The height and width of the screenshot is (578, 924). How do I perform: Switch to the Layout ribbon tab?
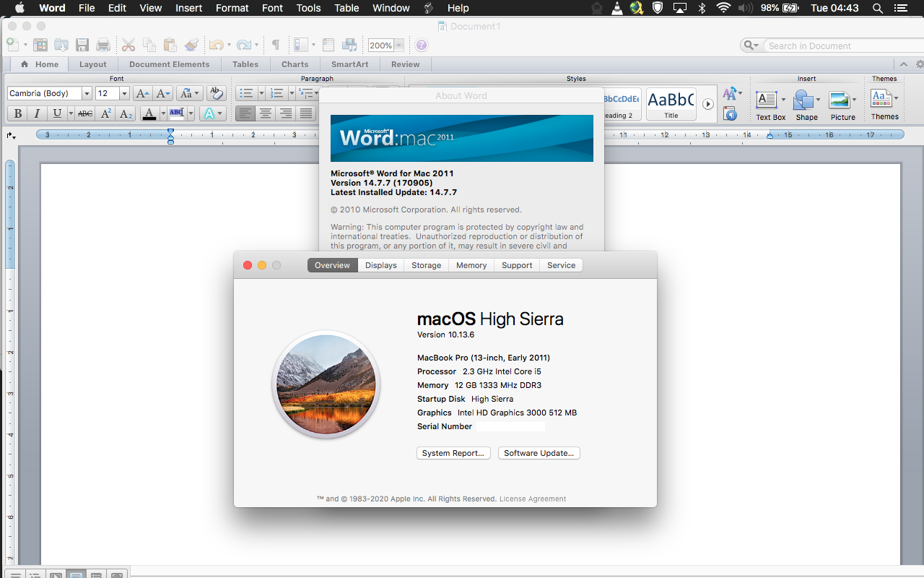click(93, 64)
